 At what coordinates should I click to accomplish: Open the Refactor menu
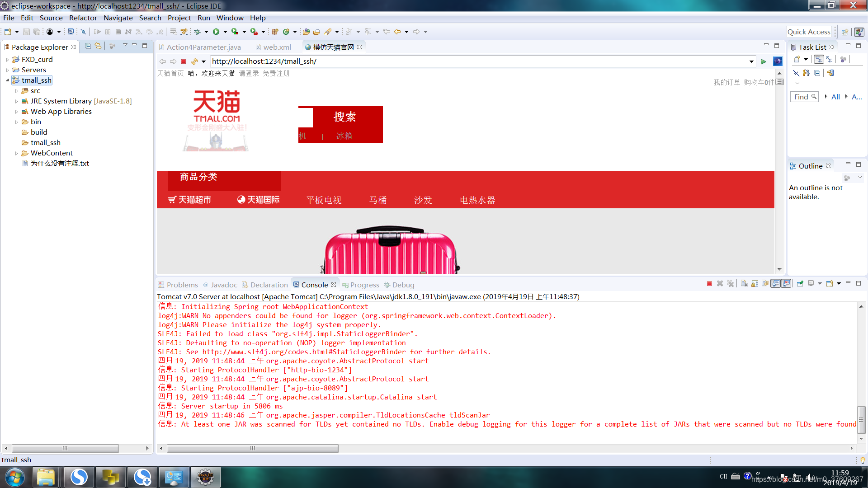[x=83, y=18]
